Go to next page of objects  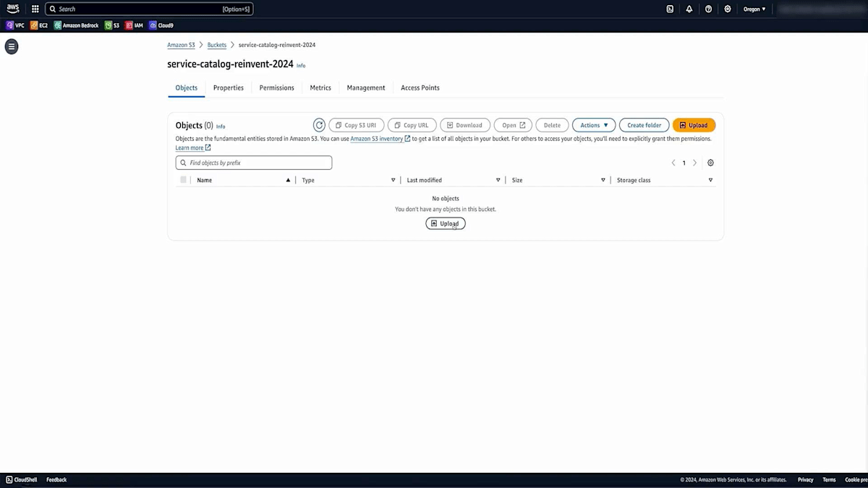tap(695, 163)
